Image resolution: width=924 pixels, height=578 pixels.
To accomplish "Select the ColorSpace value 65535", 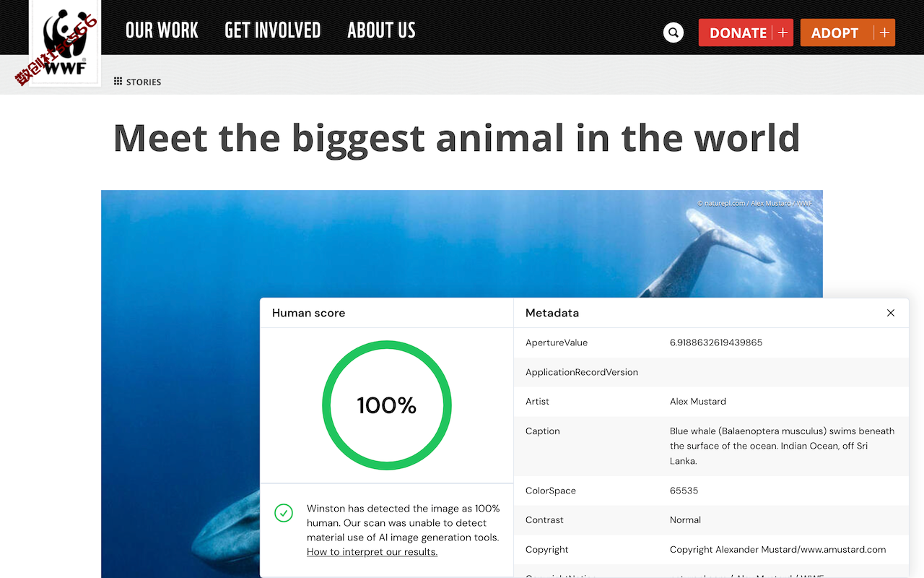I will pyautogui.click(x=684, y=491).
